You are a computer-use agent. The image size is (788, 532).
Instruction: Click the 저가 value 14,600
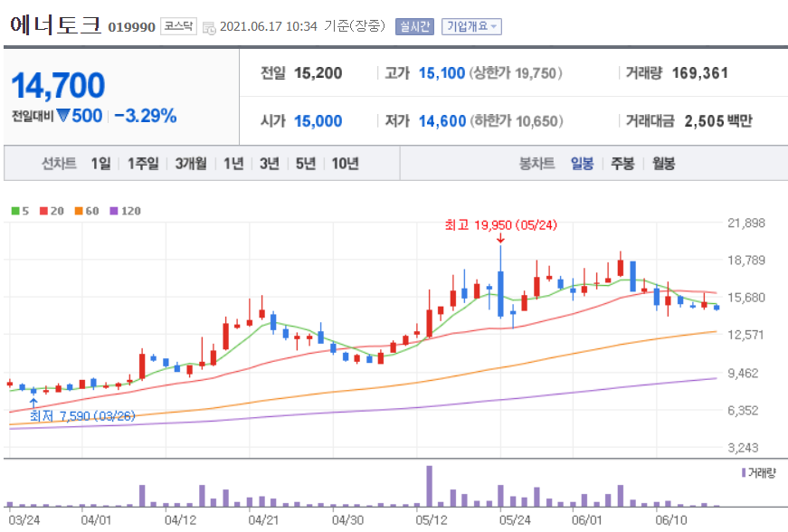442,121
